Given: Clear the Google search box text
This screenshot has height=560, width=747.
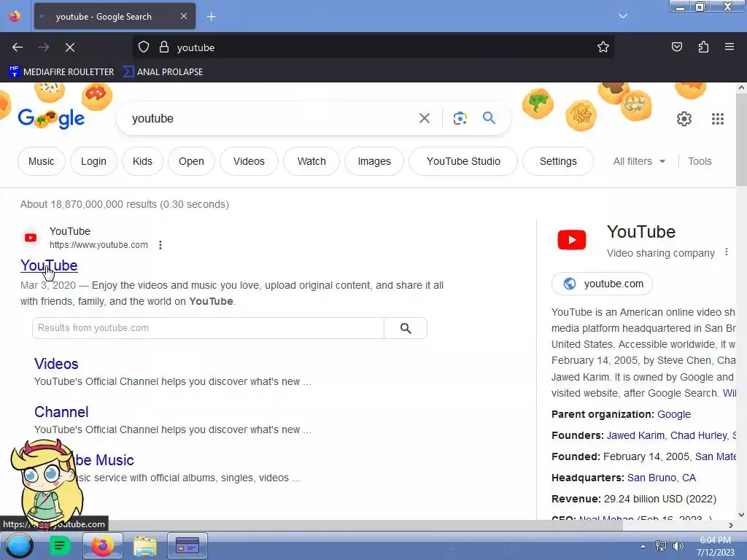Looking at the screenshot, I should click(x=425, y=119).
